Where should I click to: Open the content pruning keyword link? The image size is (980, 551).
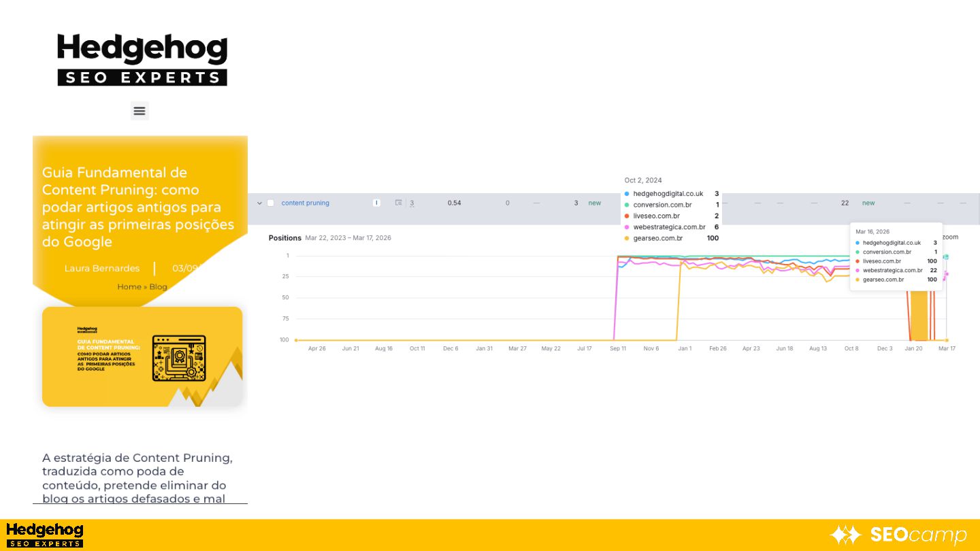tap(305, 203)
